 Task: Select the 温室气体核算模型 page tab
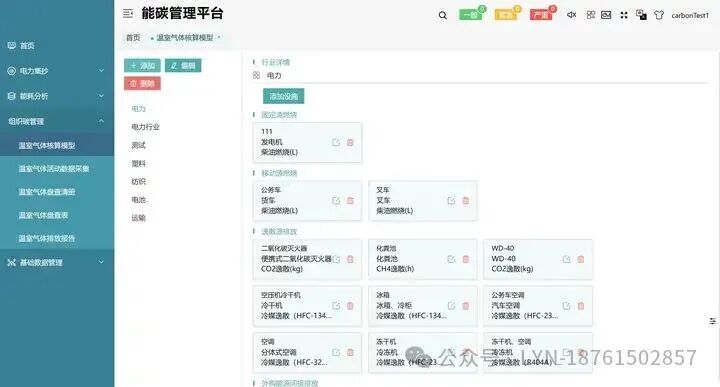(x=185, y=38)
